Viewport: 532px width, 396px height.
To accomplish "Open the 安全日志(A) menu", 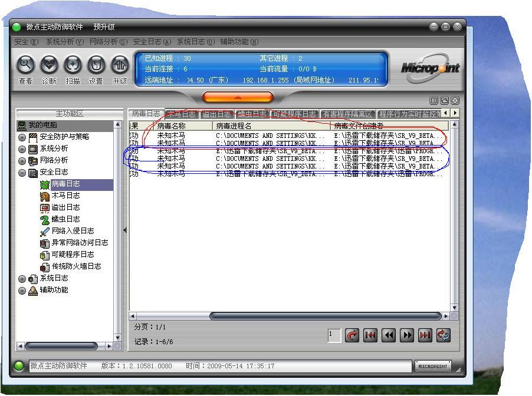I will tap(152, 42).
